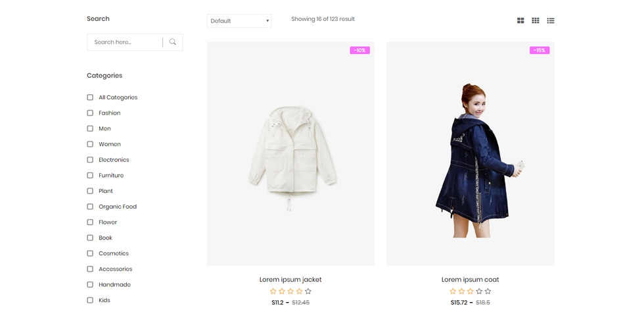644x310 pixels.
Task: Check the Organic Food checkbox
Action: [90, 207]
